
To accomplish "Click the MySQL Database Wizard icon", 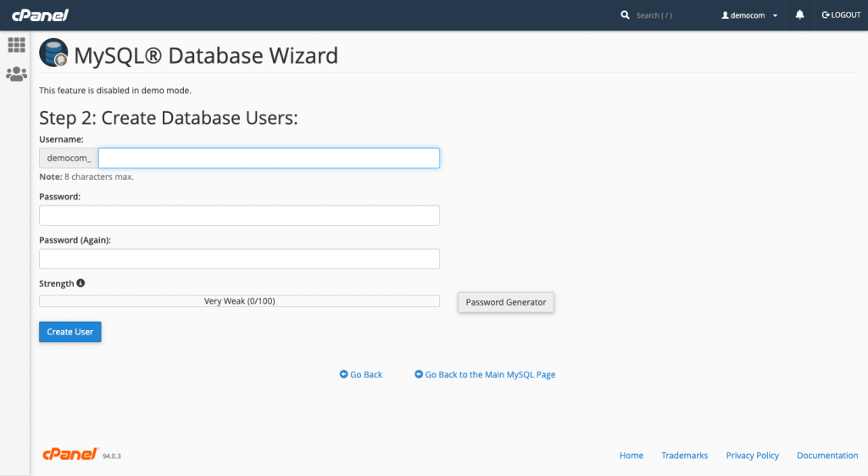I will (53, 53).
